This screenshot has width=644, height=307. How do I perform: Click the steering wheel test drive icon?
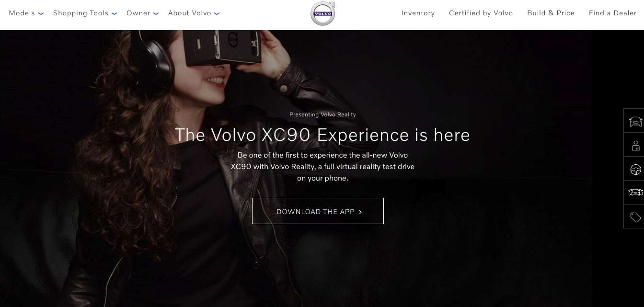[635, 169]
